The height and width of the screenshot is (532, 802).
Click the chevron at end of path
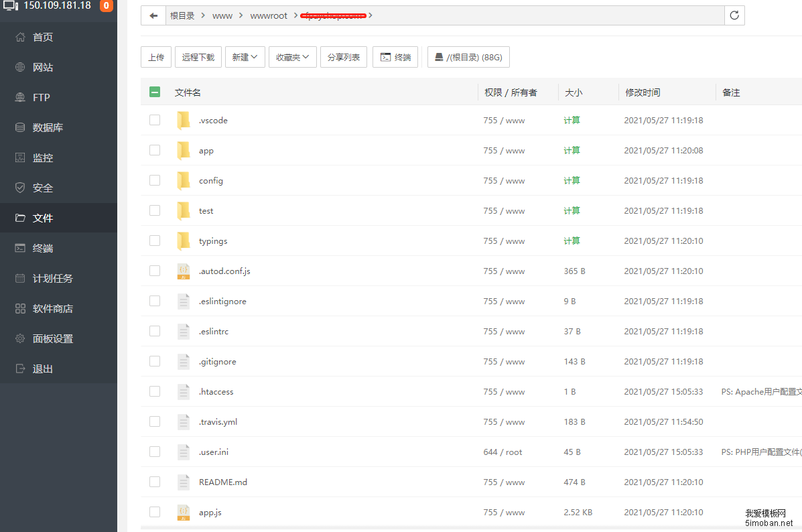(x=371, y=15)
